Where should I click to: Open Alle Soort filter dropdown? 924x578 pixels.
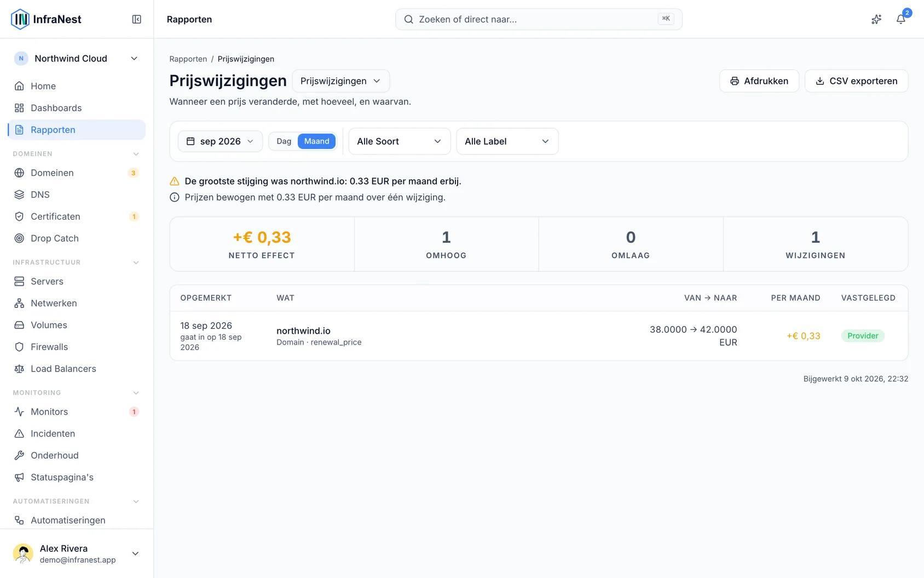399,141
